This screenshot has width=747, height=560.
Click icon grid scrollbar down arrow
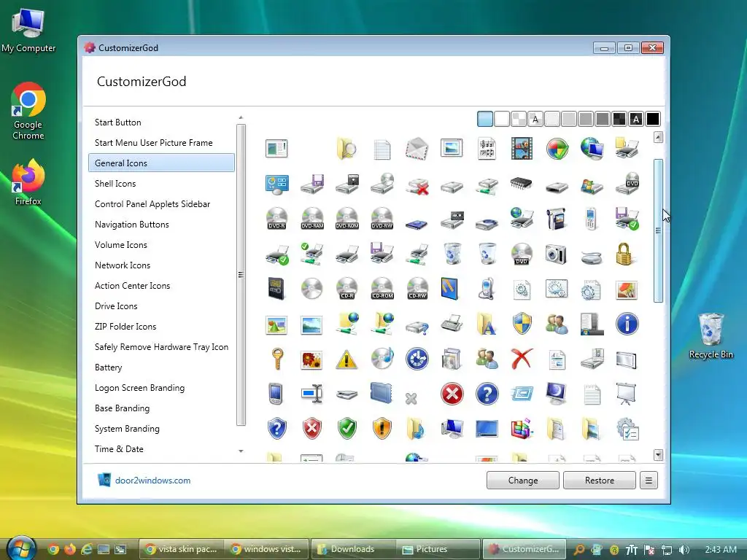point(659,455)
